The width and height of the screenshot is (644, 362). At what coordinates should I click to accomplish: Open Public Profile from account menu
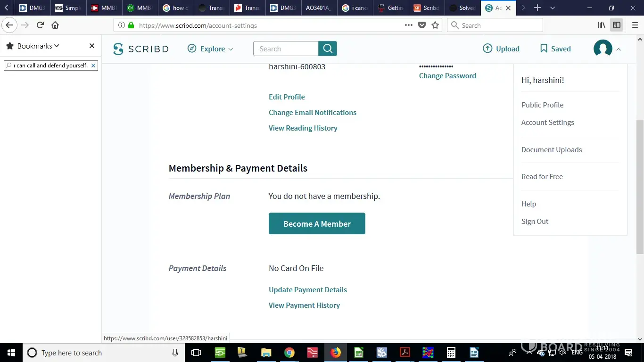[542, 105]
